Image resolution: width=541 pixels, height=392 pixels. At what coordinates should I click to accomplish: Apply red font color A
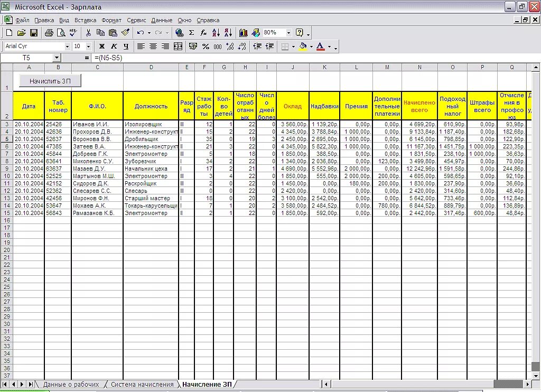[321, 46]
